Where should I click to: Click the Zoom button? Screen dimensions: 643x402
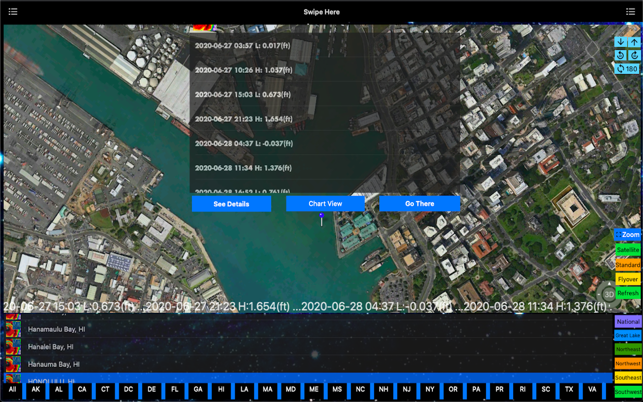(627, 235)
